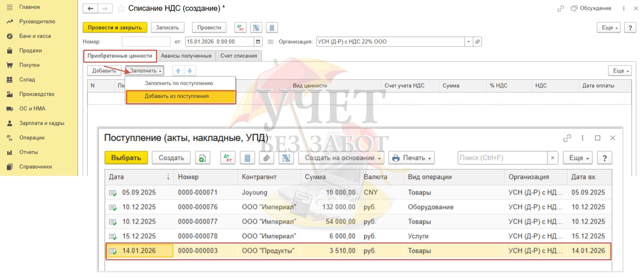Click the favorites star beside document title

[121, 9]
